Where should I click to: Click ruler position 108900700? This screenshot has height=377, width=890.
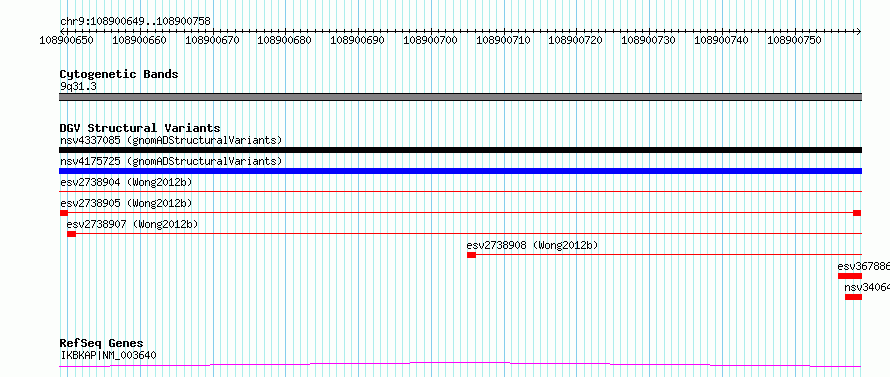(430, 41)
